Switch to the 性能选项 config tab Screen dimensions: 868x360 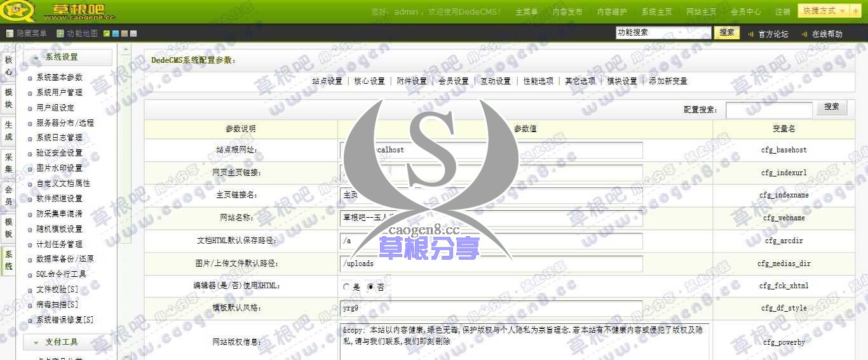pyautogui.click(x=538, y=81)
